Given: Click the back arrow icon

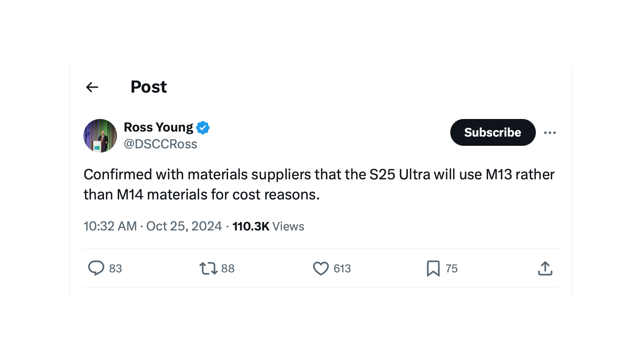Looking at the screenshot, I should pos(92,87).
